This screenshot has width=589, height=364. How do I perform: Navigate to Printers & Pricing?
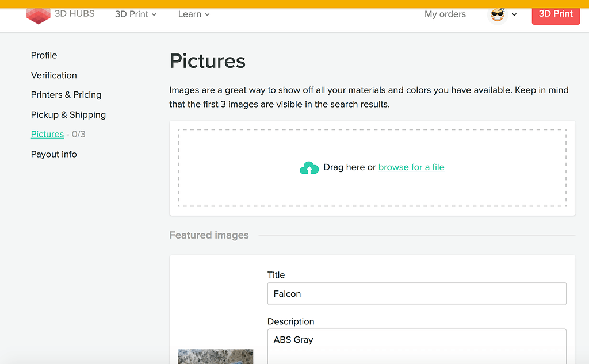point(66,95)
